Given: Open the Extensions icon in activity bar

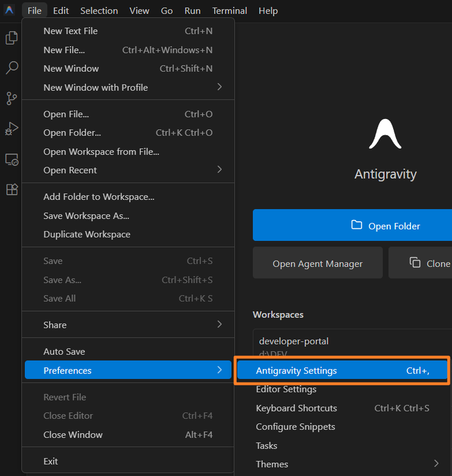Looking at the screenshot, I should (11, 190).
